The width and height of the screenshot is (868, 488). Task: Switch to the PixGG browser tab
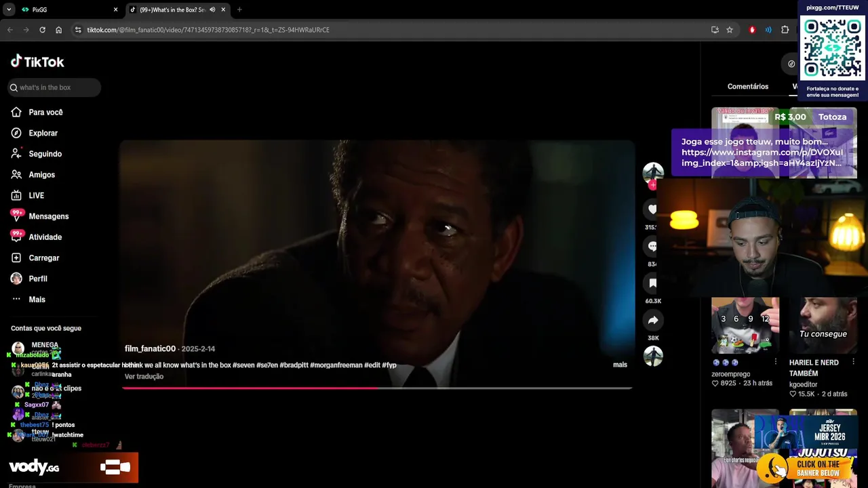(x=68, y=9)
